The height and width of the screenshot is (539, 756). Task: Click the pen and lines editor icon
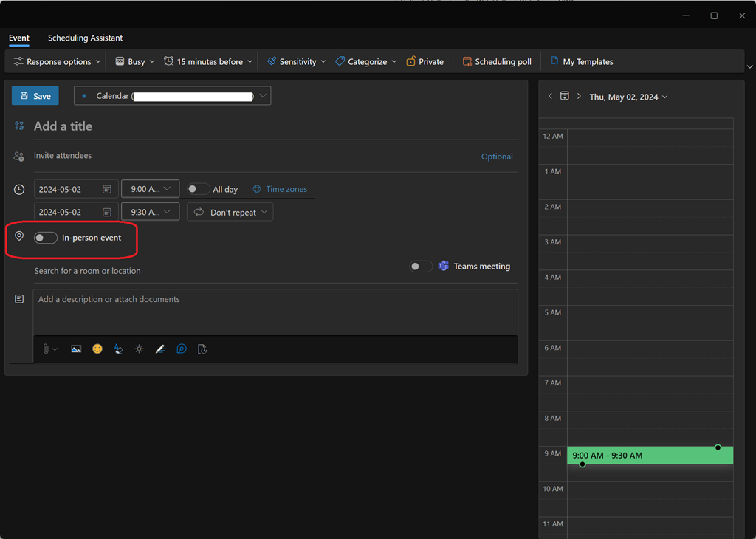[160, 349]
